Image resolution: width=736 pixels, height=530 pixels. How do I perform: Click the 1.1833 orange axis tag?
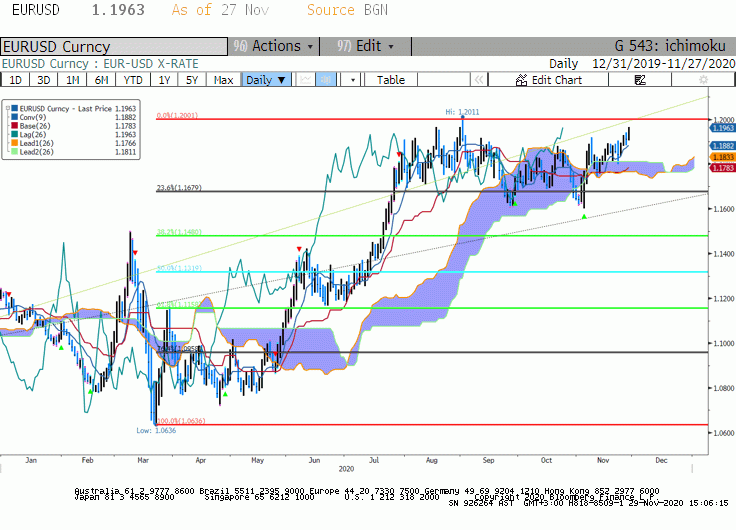coord(723,157)
